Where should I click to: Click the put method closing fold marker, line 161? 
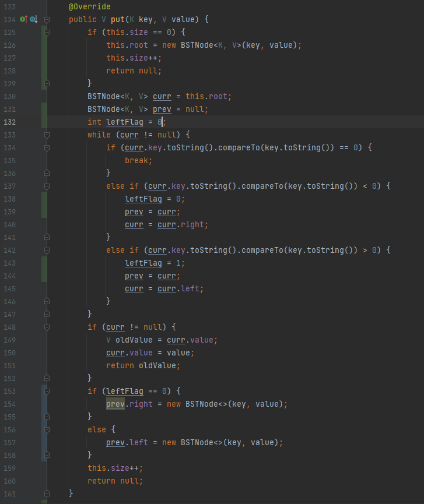click(x=47, y=494)
